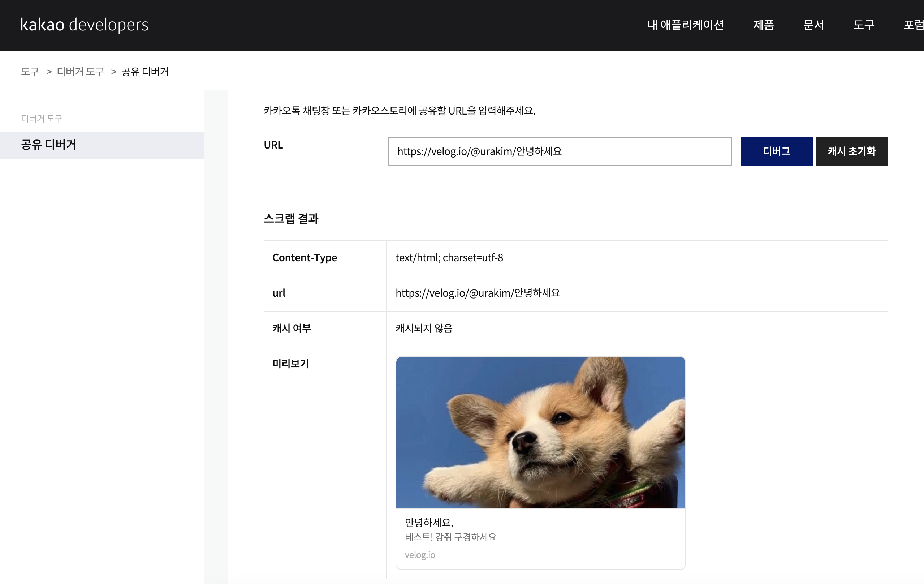Image resolution: width=924 pixels, height=584 pixels.
Task: Open the 도구 menu in header
Action: tap(863, 25)
